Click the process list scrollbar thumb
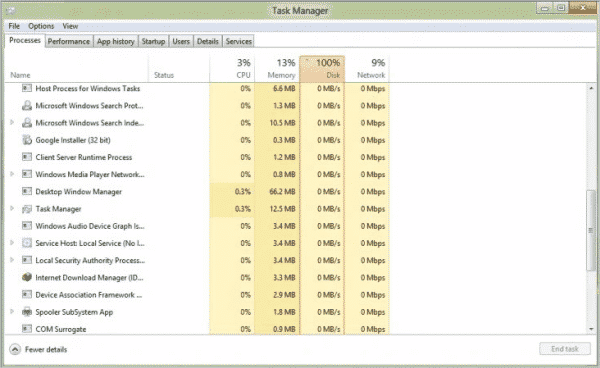Screen dimensions: 600x368 591,231
